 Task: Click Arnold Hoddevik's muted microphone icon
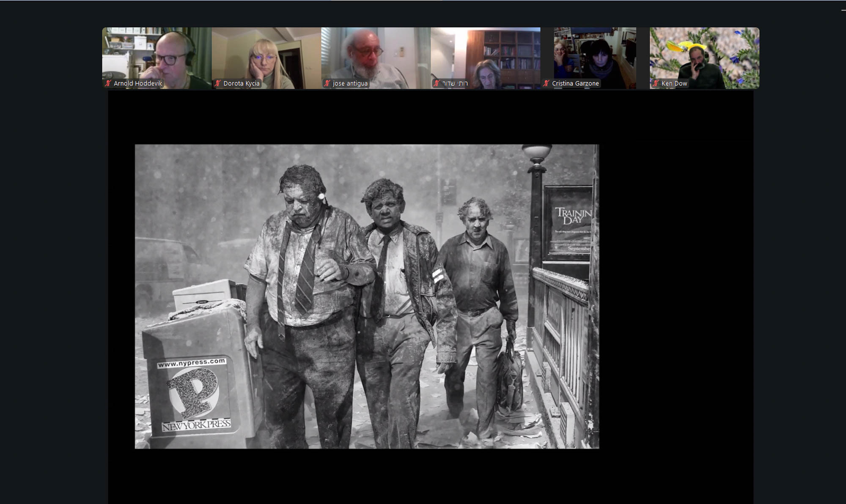(x=108, y=83)
